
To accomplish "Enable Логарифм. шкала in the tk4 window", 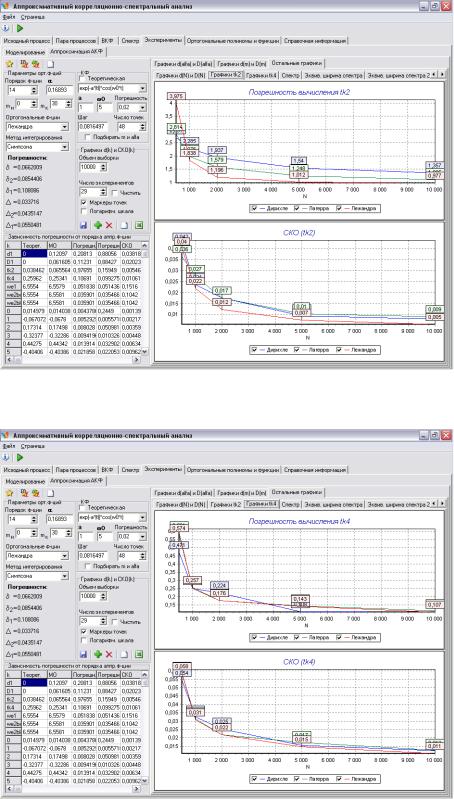I will tap(84, 639).
